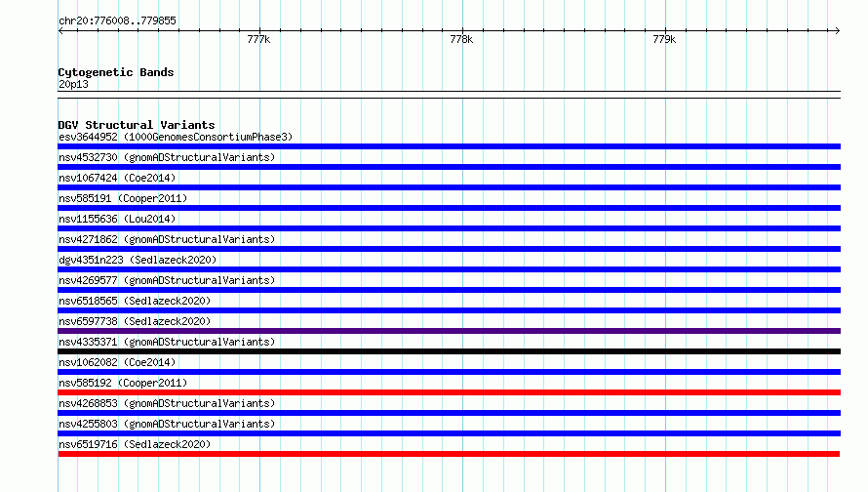
Task: Click the Cytogenetic Bands track title
Action: tap(116, 72)
